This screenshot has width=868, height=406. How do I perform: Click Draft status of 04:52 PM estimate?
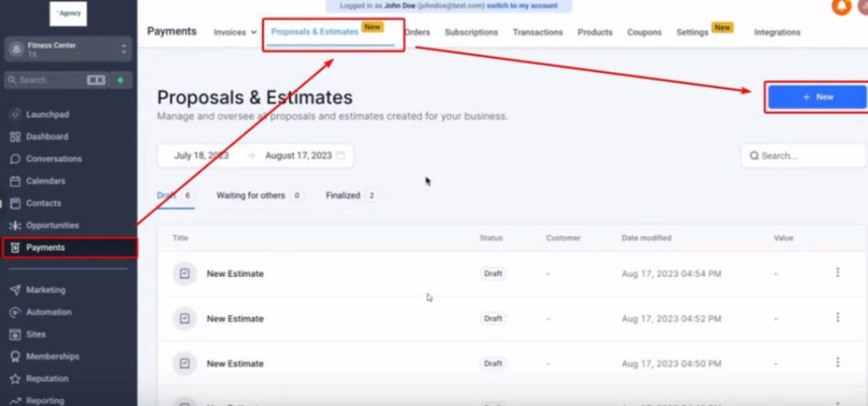click(x=492, y=319)
